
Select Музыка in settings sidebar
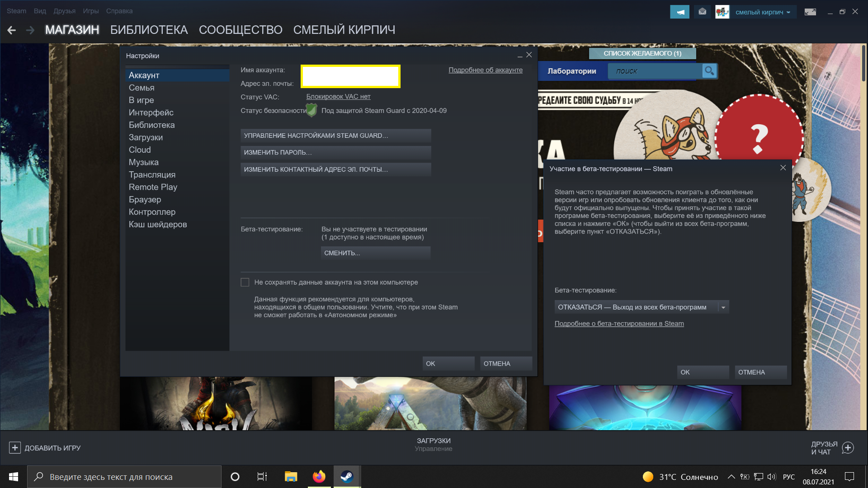click(x=177, y=162)
